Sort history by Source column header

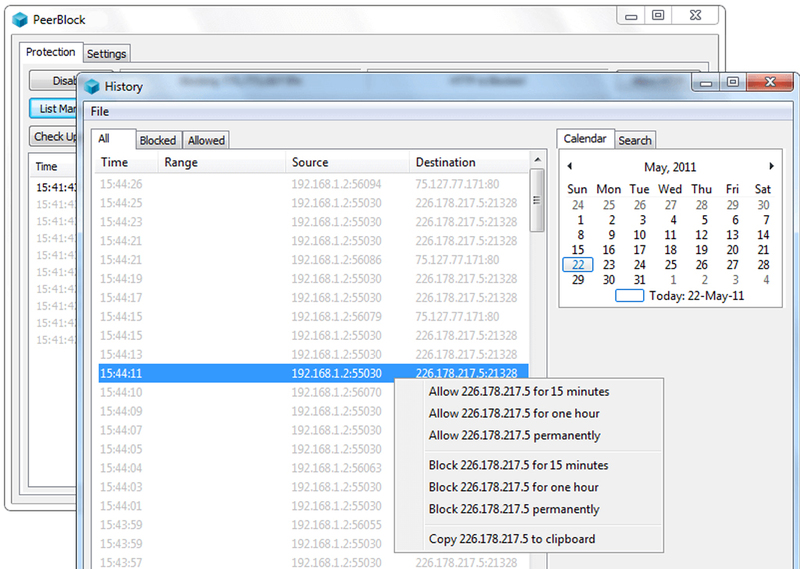click(x=347, y=162)
